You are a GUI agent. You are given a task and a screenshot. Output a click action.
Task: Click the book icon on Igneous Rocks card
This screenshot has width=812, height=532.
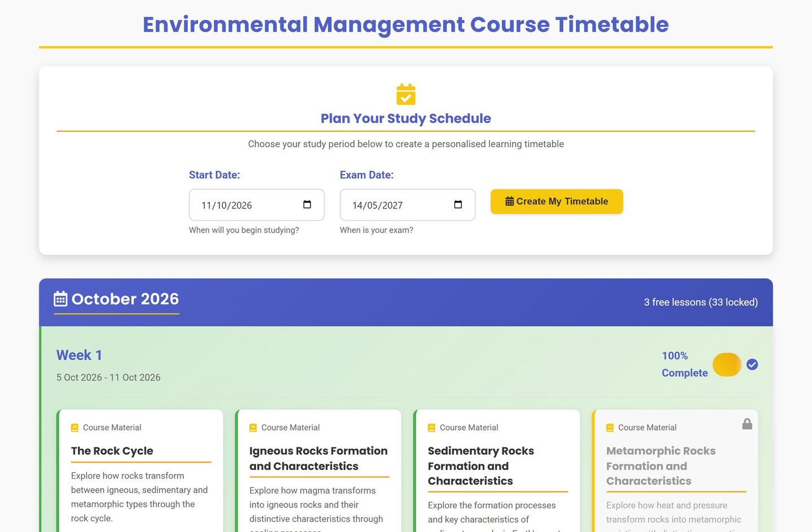click(x=253, y=428)
